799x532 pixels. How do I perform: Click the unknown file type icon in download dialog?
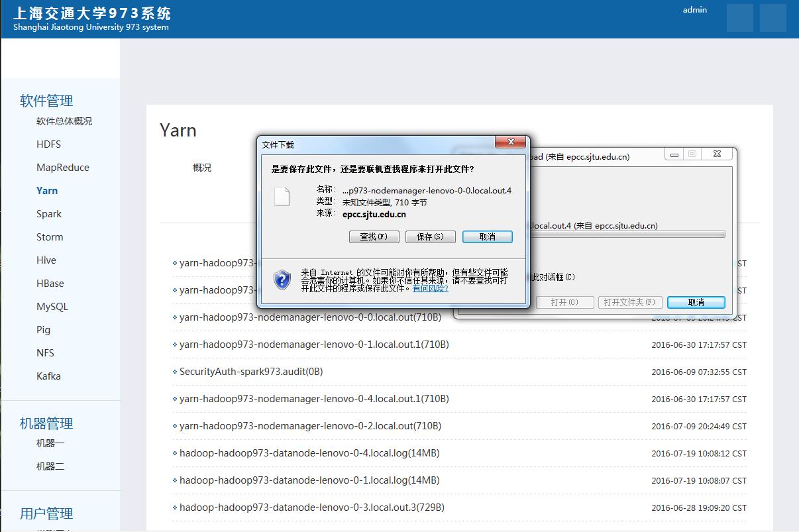click(x=282, y=196)
